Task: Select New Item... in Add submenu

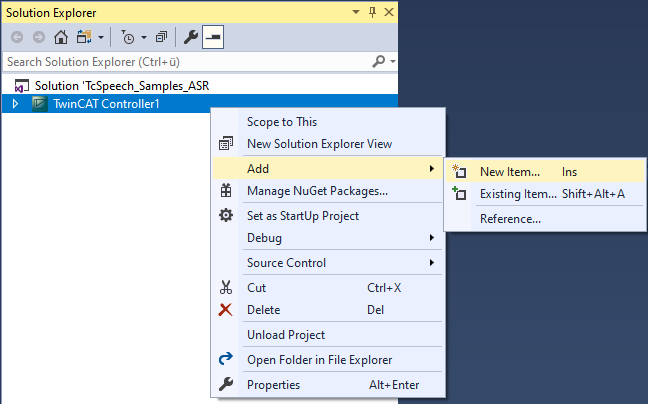Action: tap(510, 172)
